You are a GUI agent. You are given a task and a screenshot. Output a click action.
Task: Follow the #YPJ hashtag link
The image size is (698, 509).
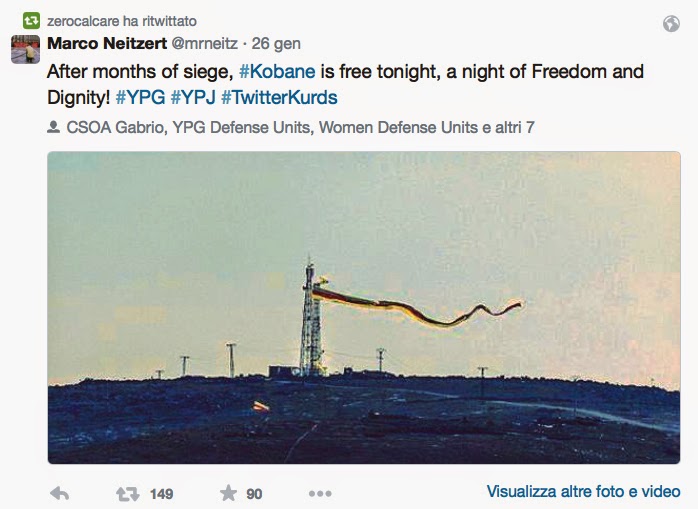click(193, 98)
